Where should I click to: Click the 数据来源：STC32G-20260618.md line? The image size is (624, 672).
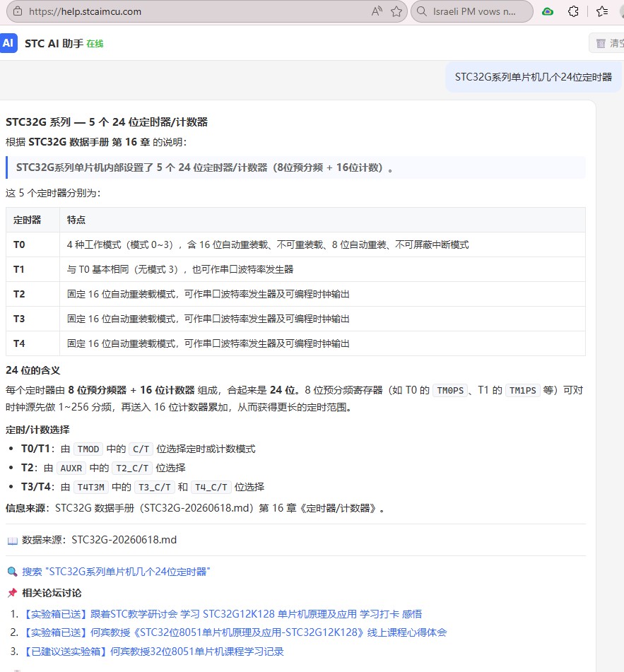(x=100, y=540)
